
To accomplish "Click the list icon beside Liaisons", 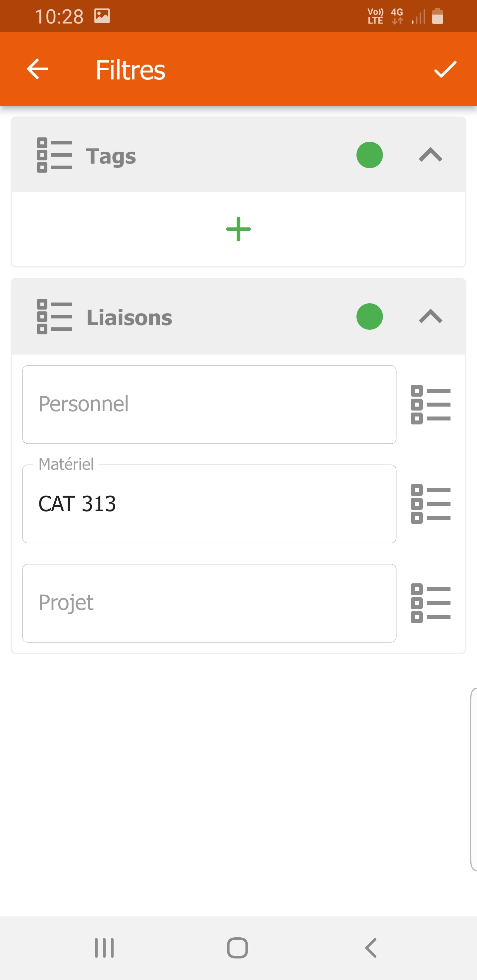I will click(54, 317).
